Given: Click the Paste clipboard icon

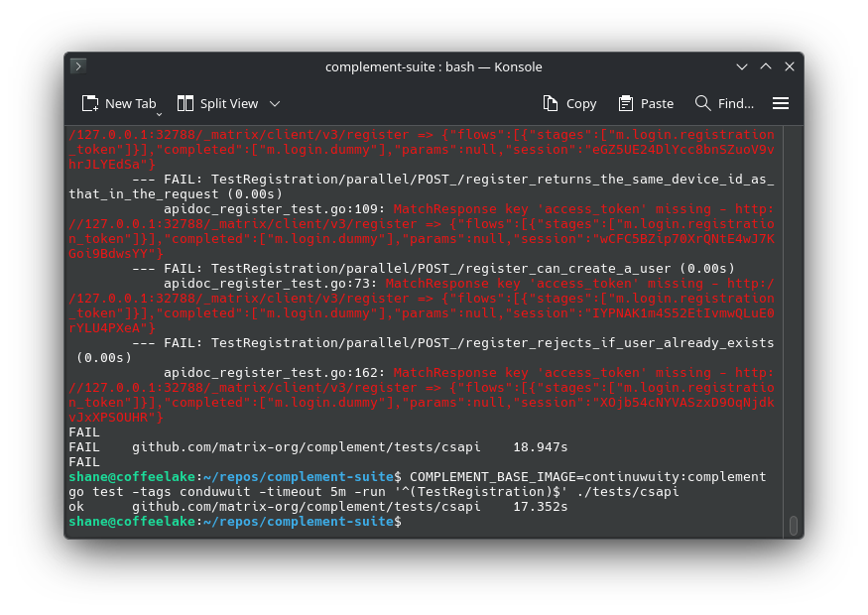Looking at the screenshot, I should click(626, 103).
